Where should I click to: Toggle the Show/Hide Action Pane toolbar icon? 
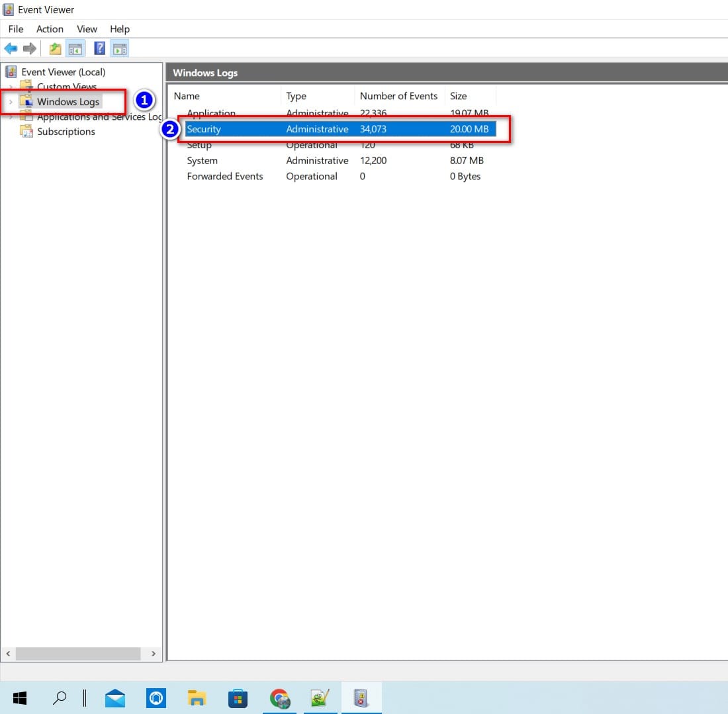(120, 48)
